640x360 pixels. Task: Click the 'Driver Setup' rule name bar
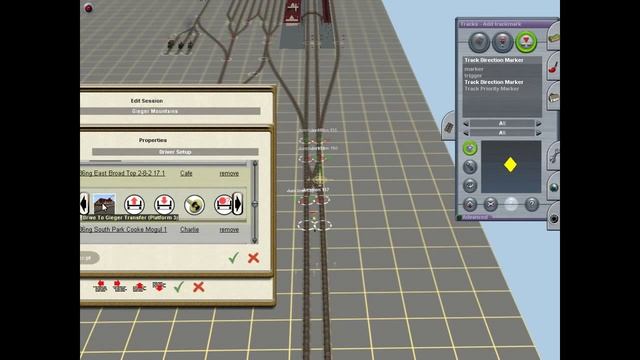175,152
